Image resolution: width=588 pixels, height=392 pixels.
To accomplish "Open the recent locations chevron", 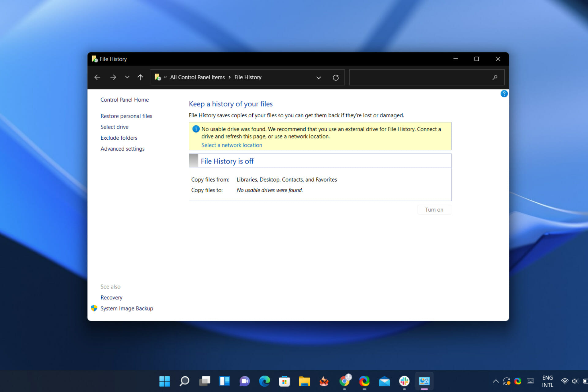I will click(127, 77).
